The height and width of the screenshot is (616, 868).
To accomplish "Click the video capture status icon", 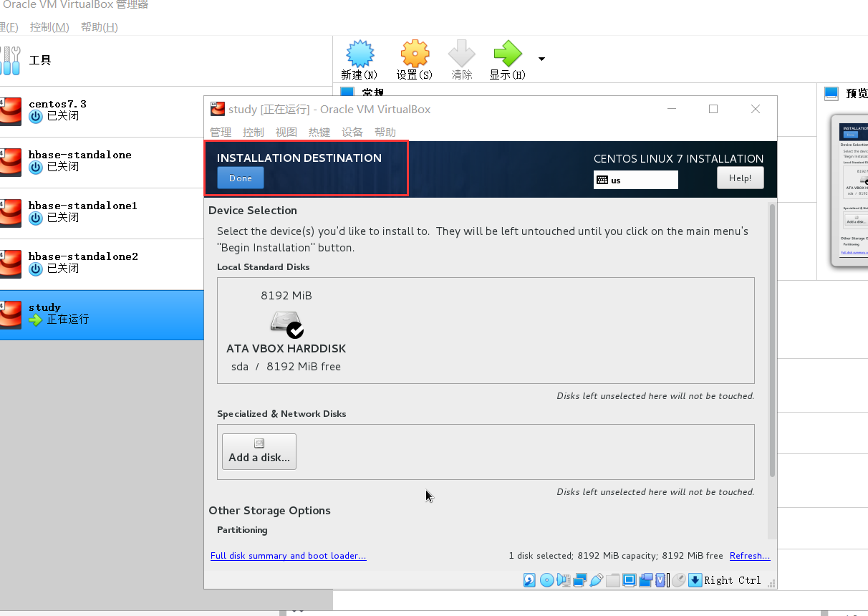I will coord(647,580).
